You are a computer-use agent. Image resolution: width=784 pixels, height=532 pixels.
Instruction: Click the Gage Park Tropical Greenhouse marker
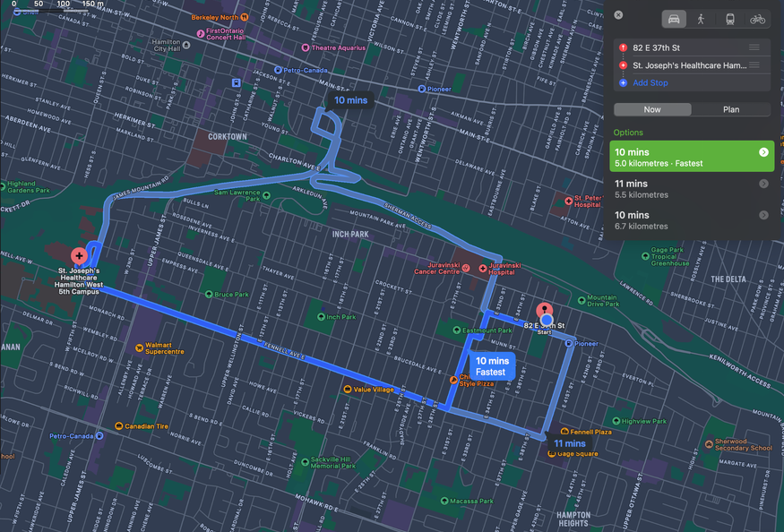[645, 256]
